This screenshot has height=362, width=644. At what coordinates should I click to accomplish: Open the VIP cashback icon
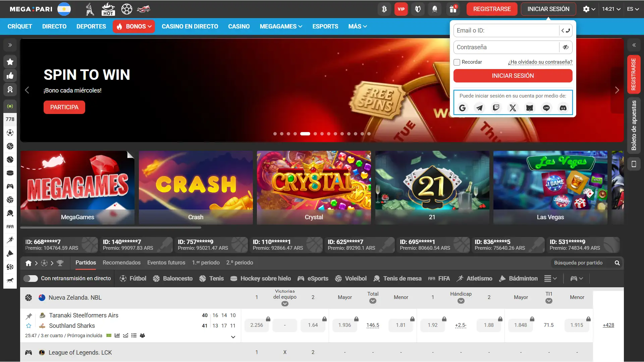pos(401,9)
